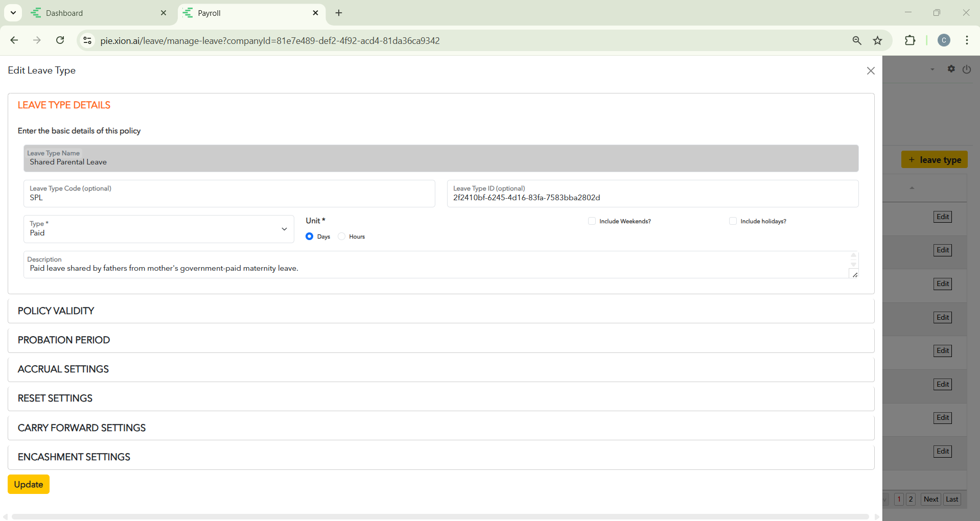View site information icon in address bar
This screenshot has height=521, width=980.
(x=87, y=40)
